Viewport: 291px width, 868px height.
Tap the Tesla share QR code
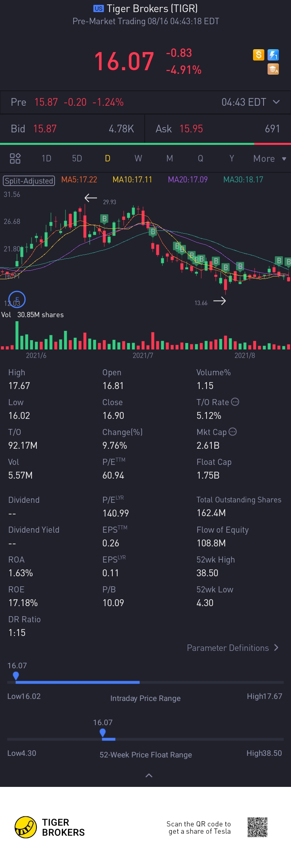[257, 827]
